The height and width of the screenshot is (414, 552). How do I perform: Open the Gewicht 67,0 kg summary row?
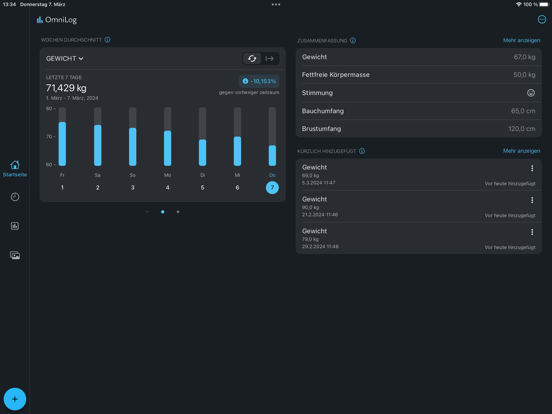pos(419,57)
